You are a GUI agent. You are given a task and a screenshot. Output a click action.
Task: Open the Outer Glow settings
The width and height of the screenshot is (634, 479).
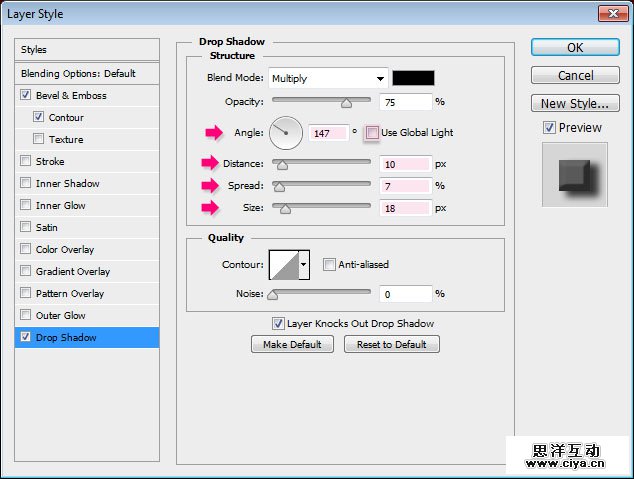click(x=60, y=316)
